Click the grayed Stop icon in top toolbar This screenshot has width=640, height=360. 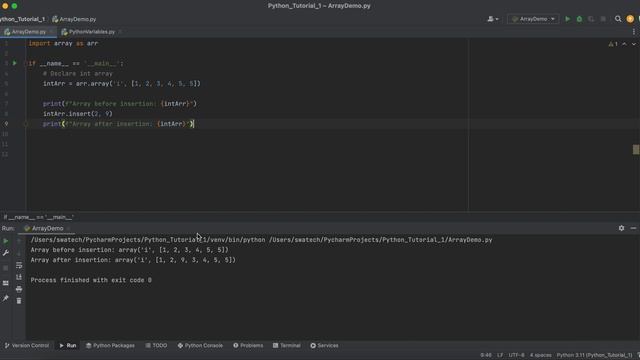click(603, 19)
